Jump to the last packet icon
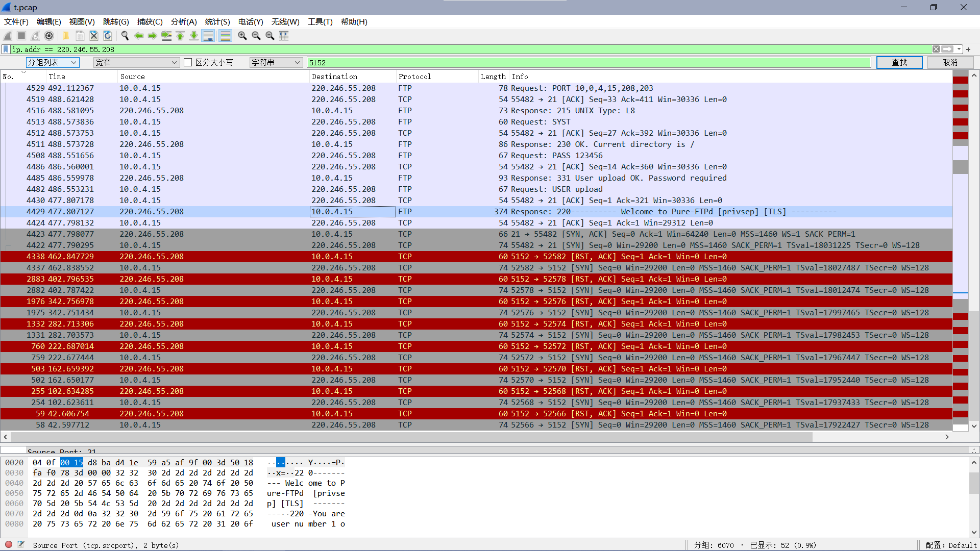The height and width of the screenshot is (551, 980). click(x=194, y=36)
